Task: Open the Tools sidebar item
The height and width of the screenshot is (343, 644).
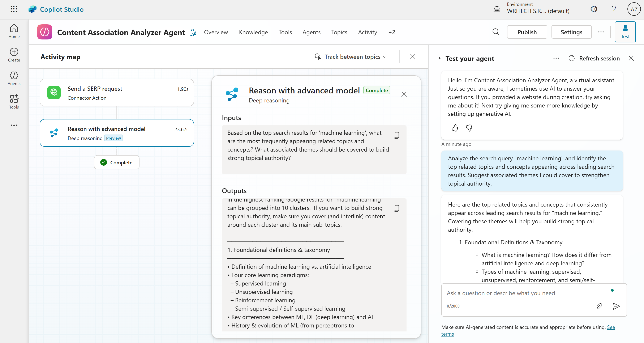Action: click(14, 102)
